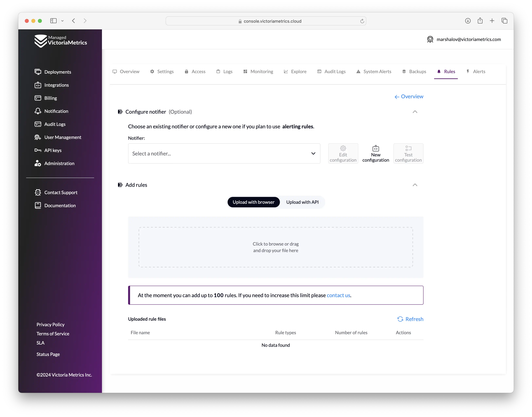Image resolution: width=532 pixels, height=417 pixels.
Task: Click the file browse and drop area
Action: (275, 247)
